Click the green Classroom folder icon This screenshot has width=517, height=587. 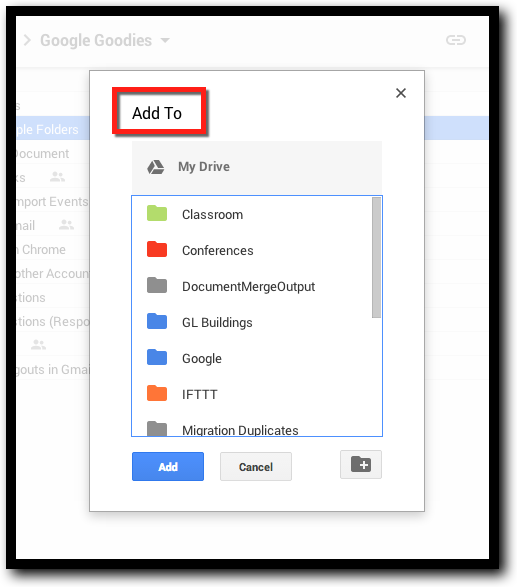tap(157, 213)
